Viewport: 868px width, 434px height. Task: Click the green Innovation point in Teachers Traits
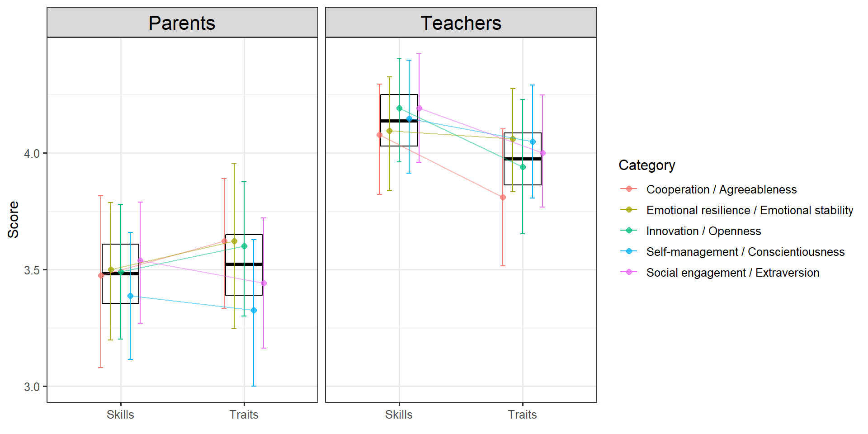point(523,167)
